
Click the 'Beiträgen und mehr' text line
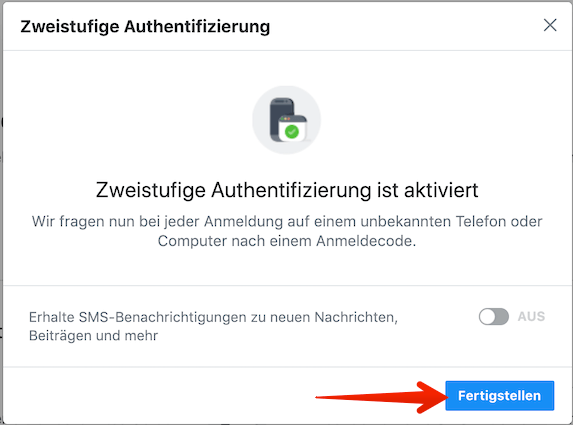point(94,335)
